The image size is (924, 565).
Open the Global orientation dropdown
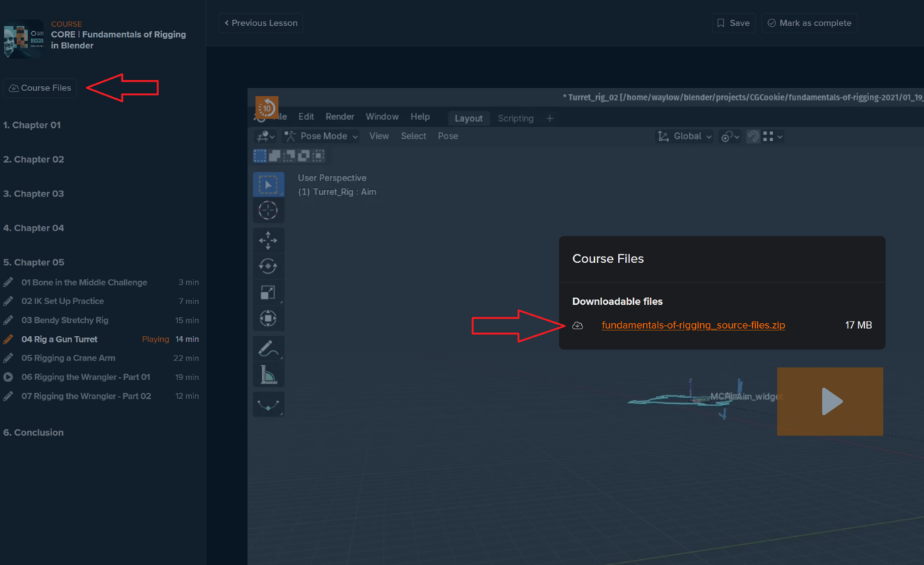tap(684, 137)
